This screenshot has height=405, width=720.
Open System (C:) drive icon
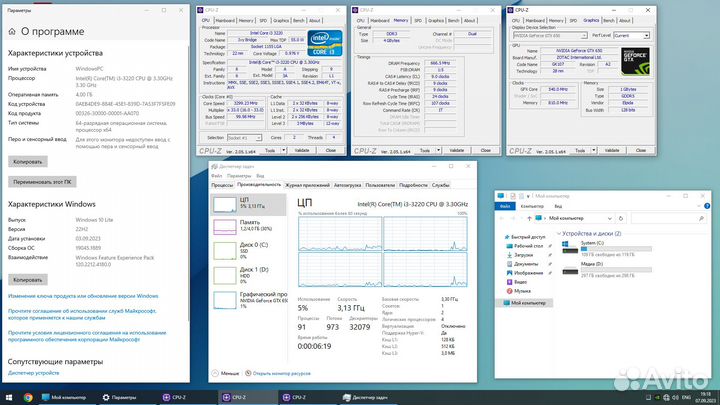(570, 248)
